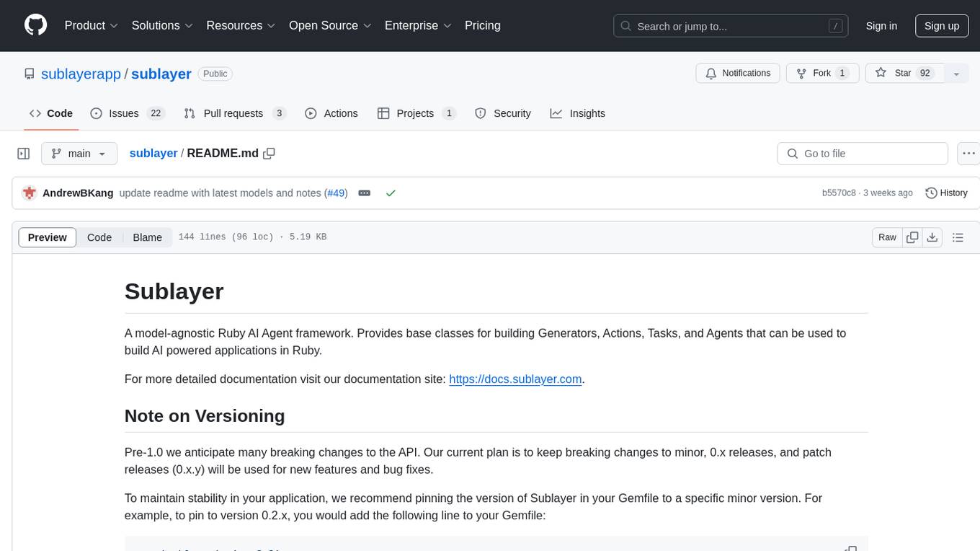Screen dimensions: 980x551
Task: Open the Raw file view
Action: tap(887, 237)
